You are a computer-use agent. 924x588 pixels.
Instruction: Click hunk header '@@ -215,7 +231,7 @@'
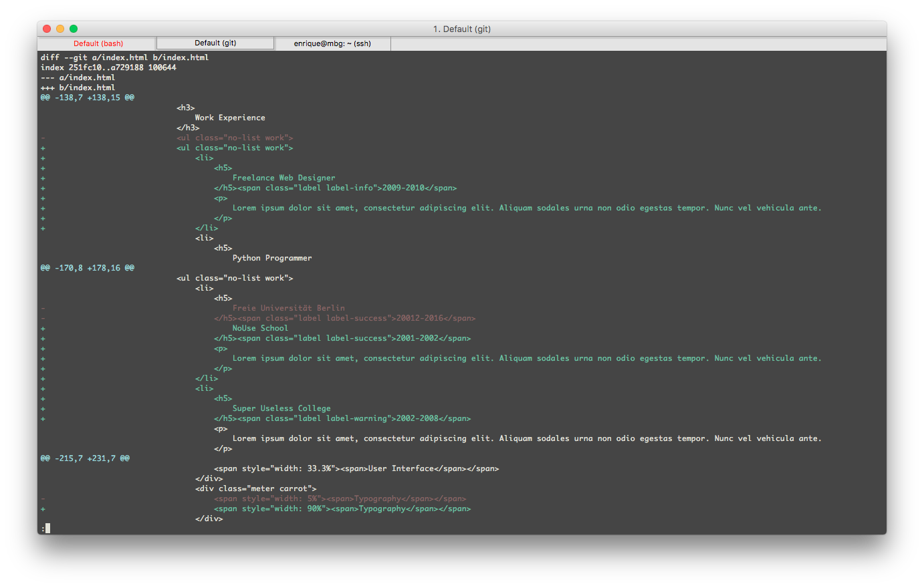[x=85, y=458]
